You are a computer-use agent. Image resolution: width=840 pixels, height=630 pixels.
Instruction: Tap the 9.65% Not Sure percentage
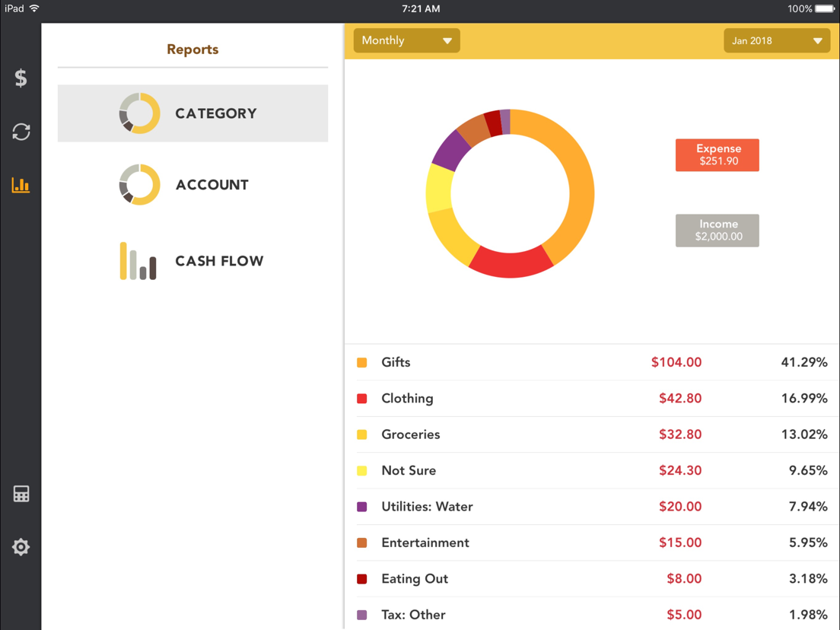(808, 470)
